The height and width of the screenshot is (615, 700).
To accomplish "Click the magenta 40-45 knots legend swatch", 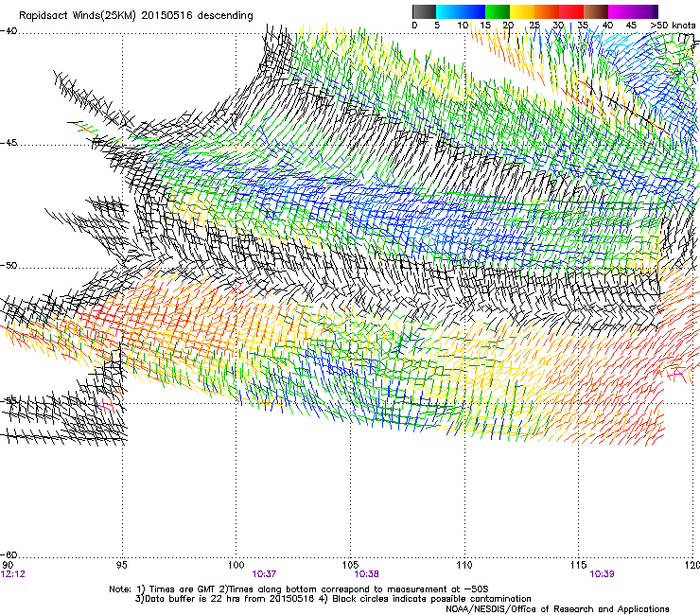I will pyautogui.click(x=621, y=11).
